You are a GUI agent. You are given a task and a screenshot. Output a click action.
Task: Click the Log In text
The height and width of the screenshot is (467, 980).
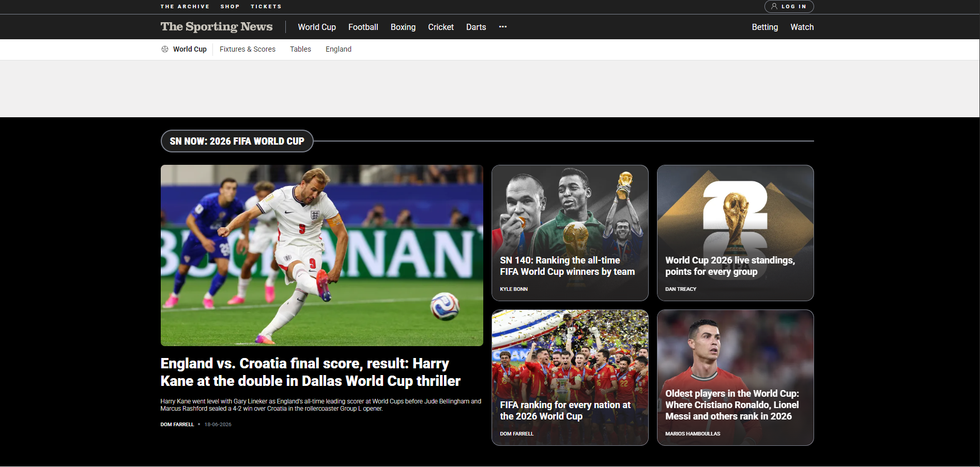794,6
